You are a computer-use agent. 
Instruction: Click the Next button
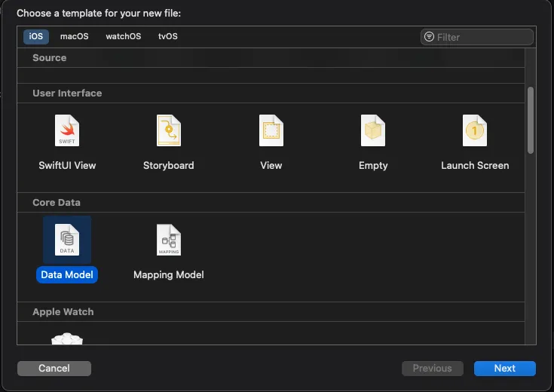(x=504, y=369)
